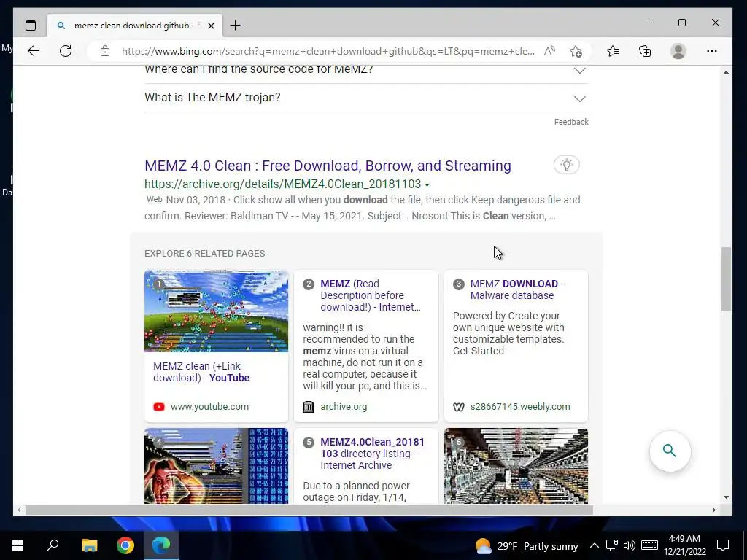Open a new tab with plus button

tap(236, 26)
